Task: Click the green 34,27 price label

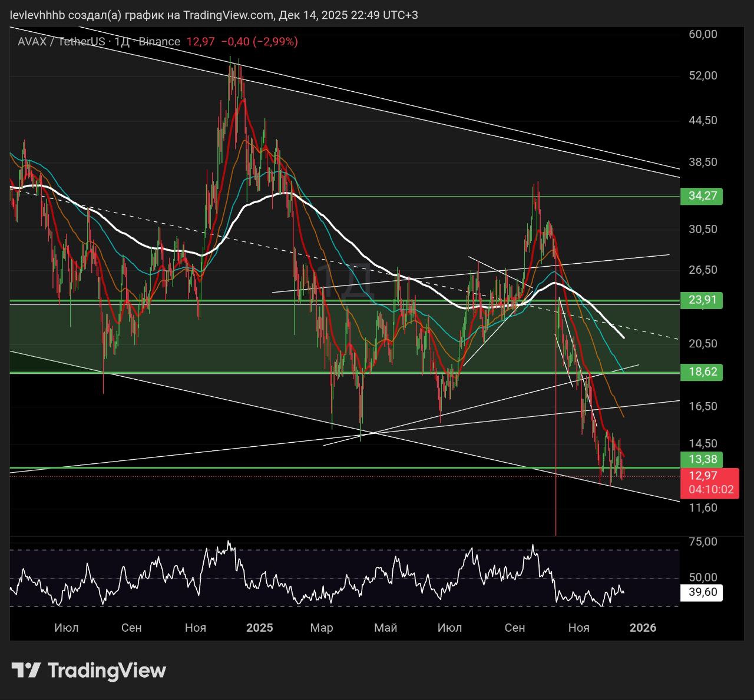Action: [701, 195]
